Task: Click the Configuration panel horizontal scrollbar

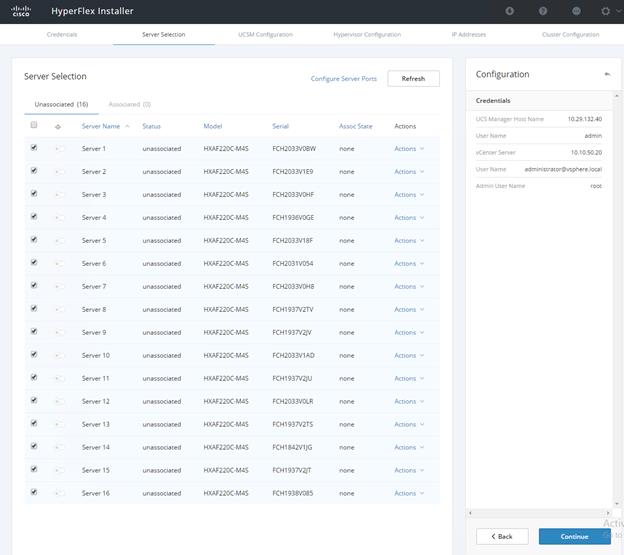Action: (539, 513)
